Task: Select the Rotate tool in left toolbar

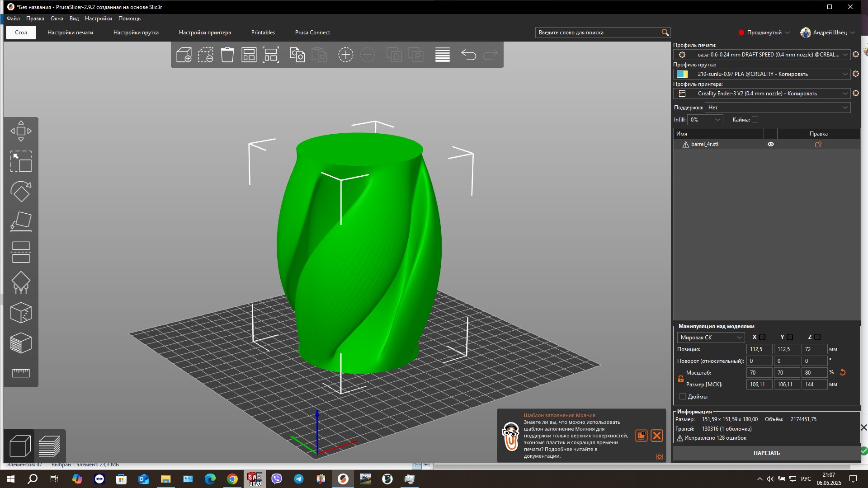Action: (x=21, y=192)
